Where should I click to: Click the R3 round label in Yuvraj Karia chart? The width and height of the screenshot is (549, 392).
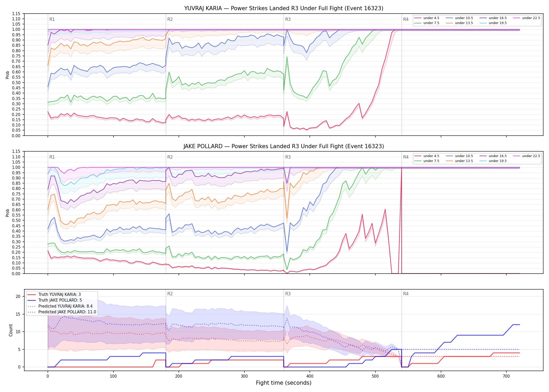coord(288,19)
